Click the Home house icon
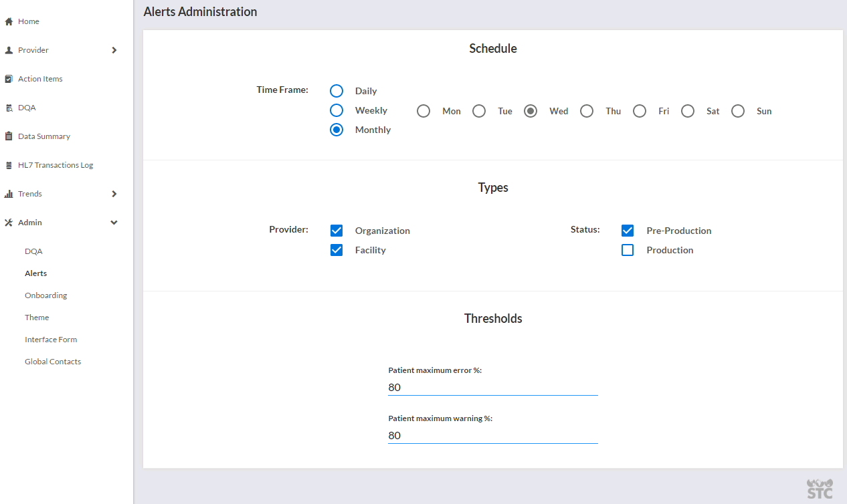Image resolution: width=847 pixels, height=504 pixels. tap(9, 21)
